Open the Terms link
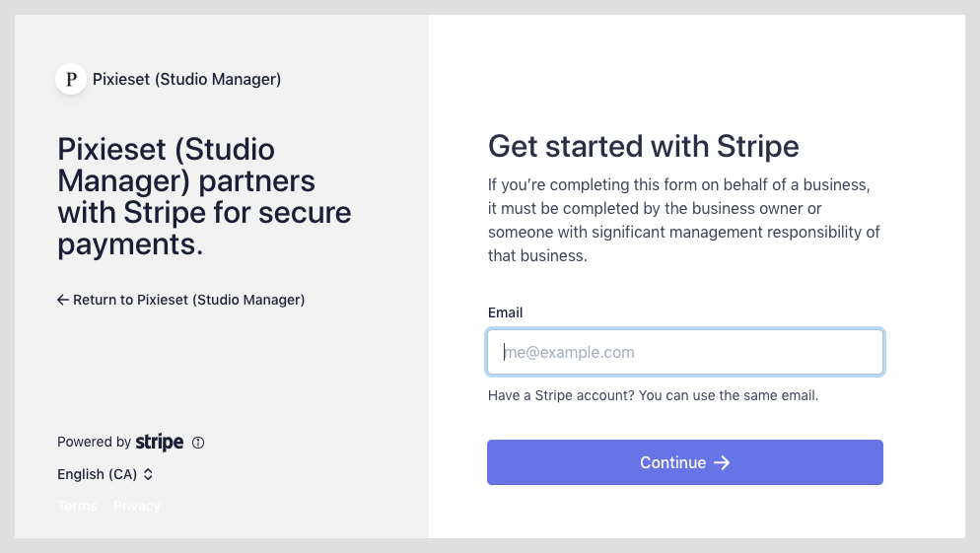The width and height of the screenshot is (980, 553). pos(77,506)
